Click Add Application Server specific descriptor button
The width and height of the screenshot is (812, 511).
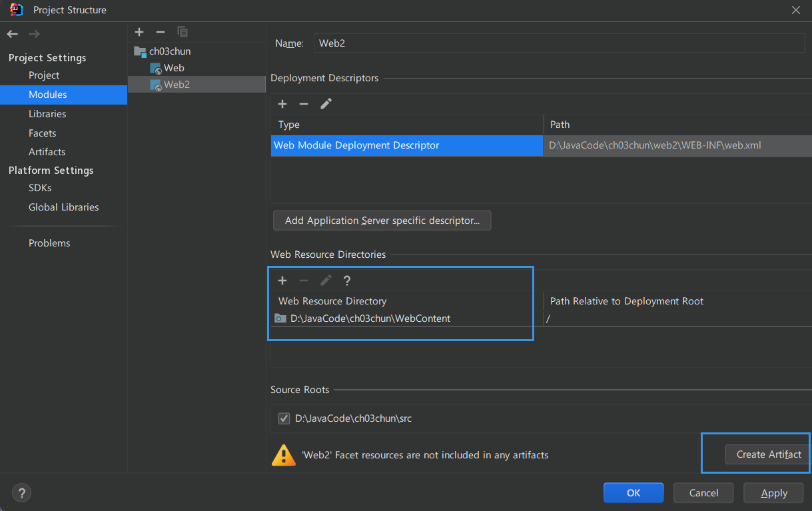[382, 221]
